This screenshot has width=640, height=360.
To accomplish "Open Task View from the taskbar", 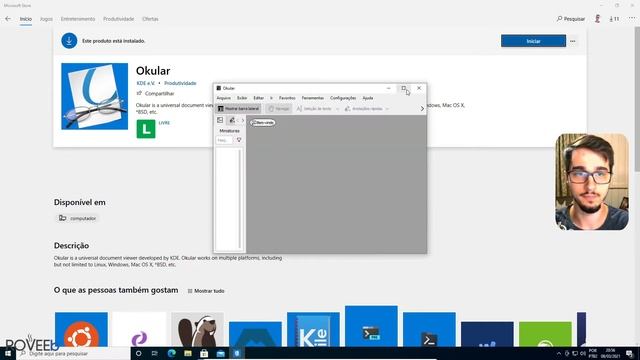I will click(x=155, y=353).
